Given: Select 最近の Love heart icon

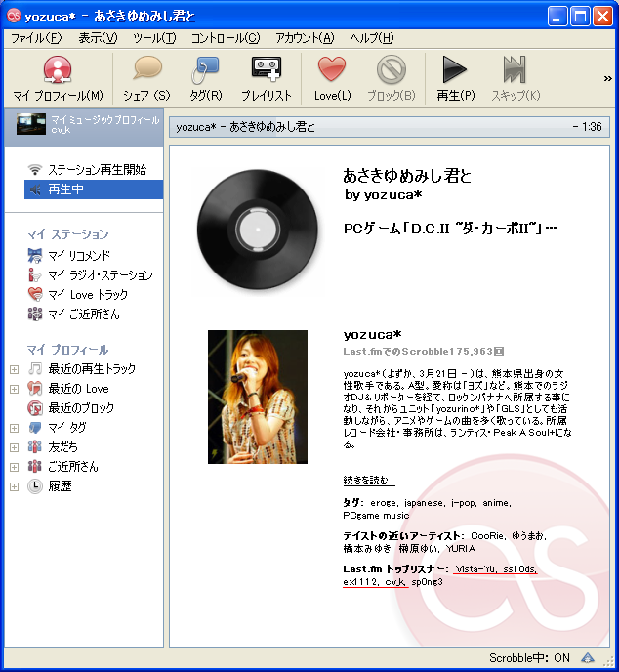Looking at the screenshot, I should point(35,389).
